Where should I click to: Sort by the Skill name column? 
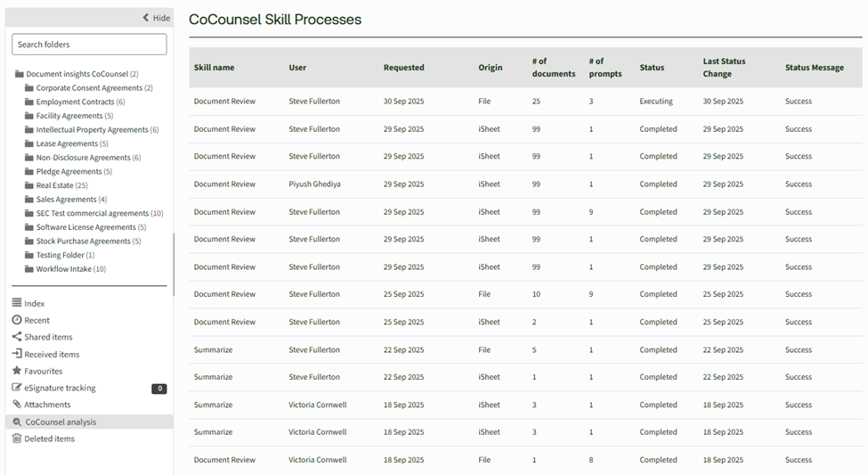point(214,68)
